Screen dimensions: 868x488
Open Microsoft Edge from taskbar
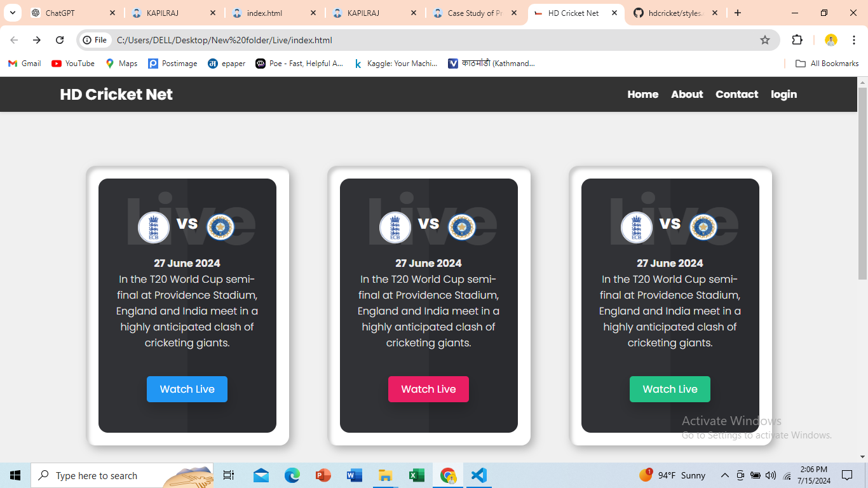292,475
